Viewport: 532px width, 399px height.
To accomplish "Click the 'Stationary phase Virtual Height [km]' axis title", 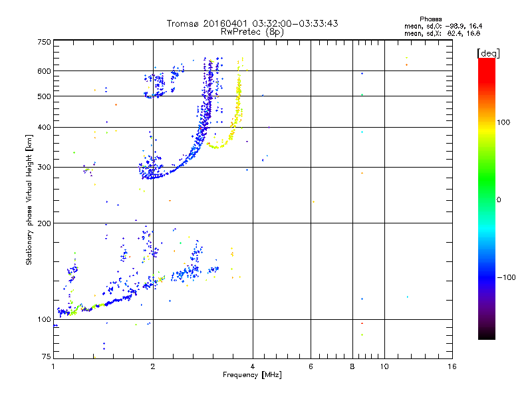I will (x=29, y=199).
